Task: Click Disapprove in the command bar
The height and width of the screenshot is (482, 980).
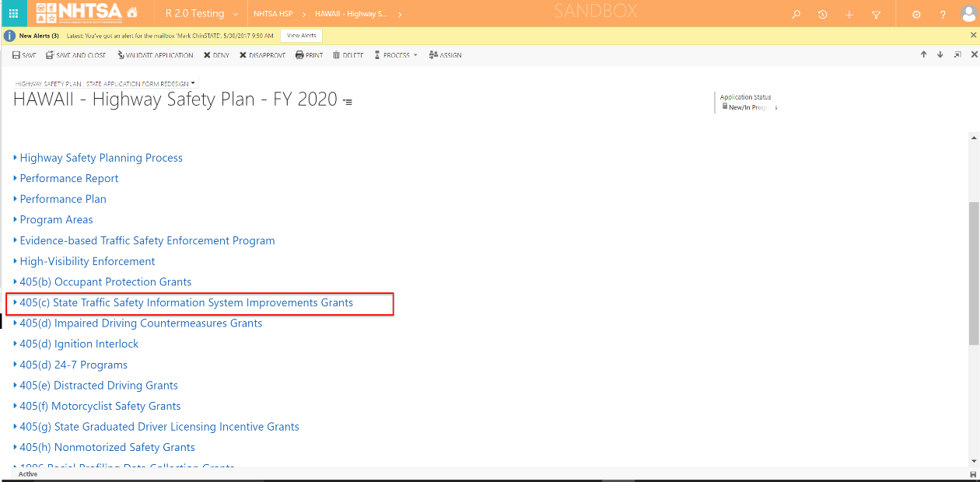Action: pos(262,55)
